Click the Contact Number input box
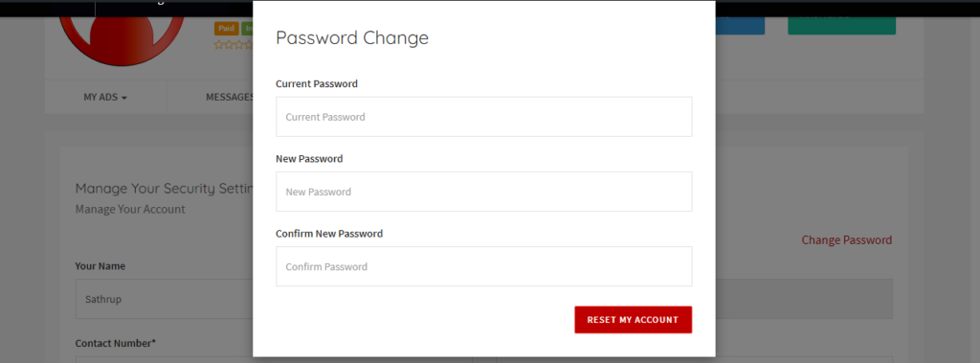This screenshot has height=363, width=980. pyautogui.click(x=165, y=360)
